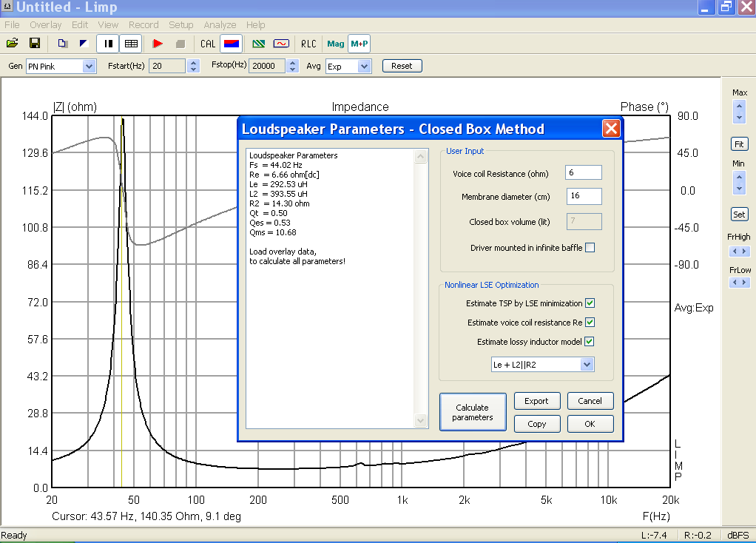The width and height of the screenshot is (756, 543).
Task: Open the Setup menu
Action: [180, 25]
